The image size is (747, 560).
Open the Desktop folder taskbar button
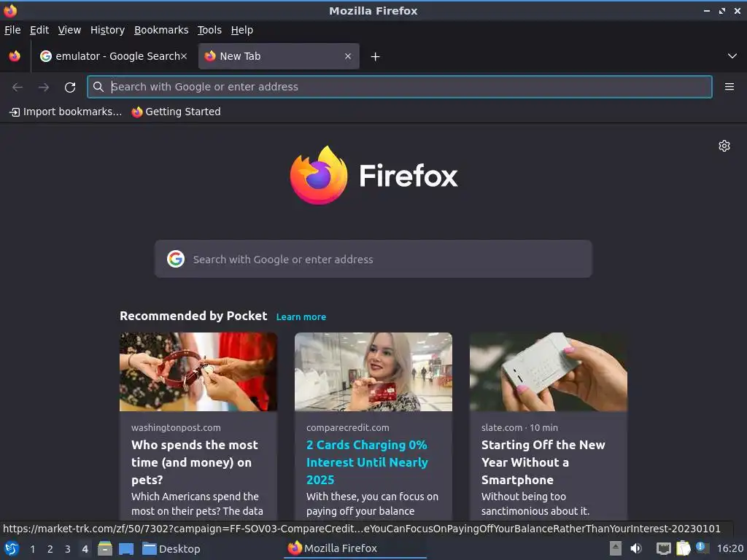click(171, 549)
